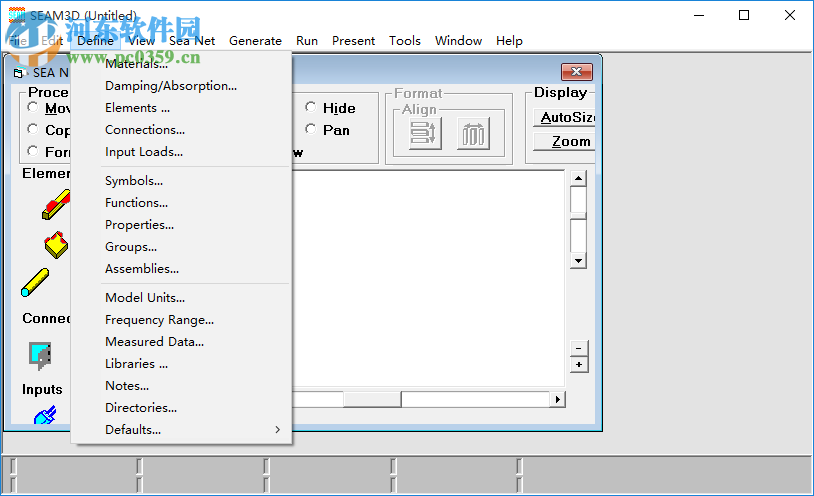Viewport: 814px width, 496px height.
Task: Open the Help menu
Action: coord(509,41)
